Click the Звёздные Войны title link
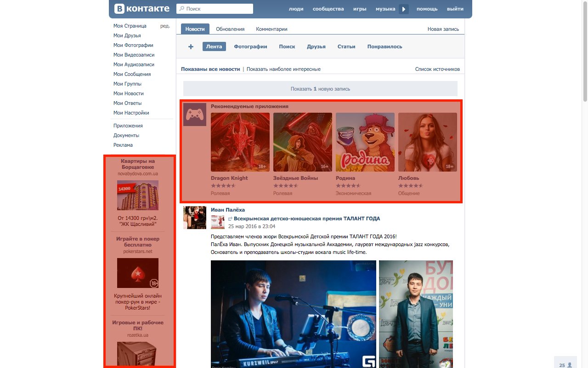588x368 pixels. pyautogui.click(x=295, y=178)
